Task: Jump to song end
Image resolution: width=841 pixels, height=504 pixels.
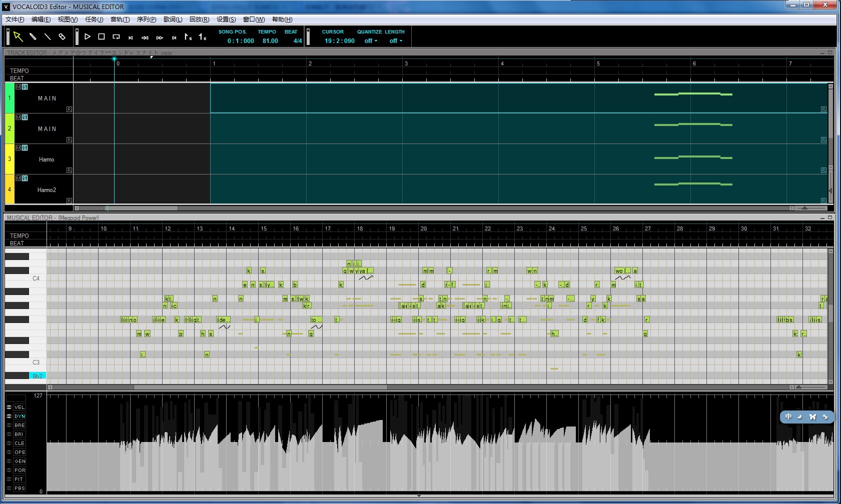Action: click(174, 37)
